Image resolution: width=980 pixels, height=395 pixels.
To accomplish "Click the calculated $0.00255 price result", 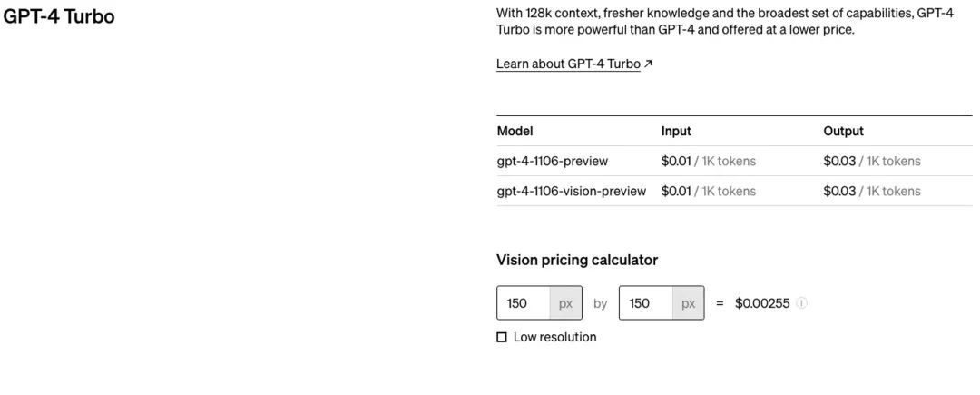I will (762, 303).
